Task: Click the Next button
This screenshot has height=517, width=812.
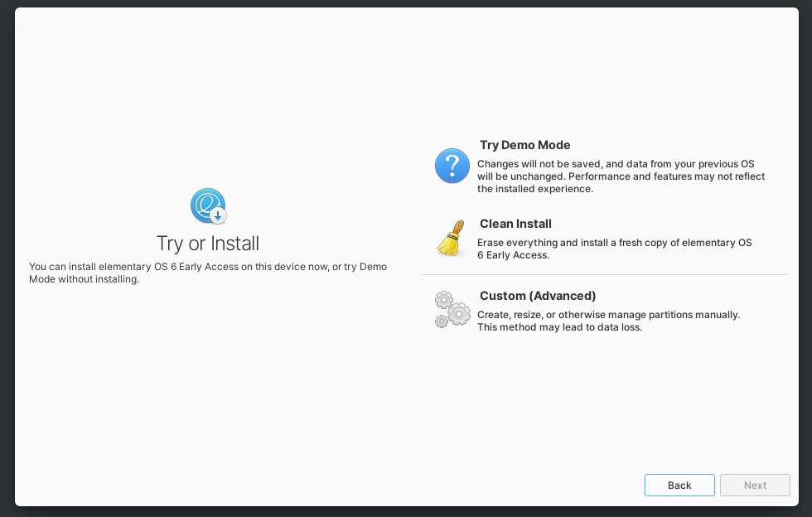Action: click(x=755, y=485)
